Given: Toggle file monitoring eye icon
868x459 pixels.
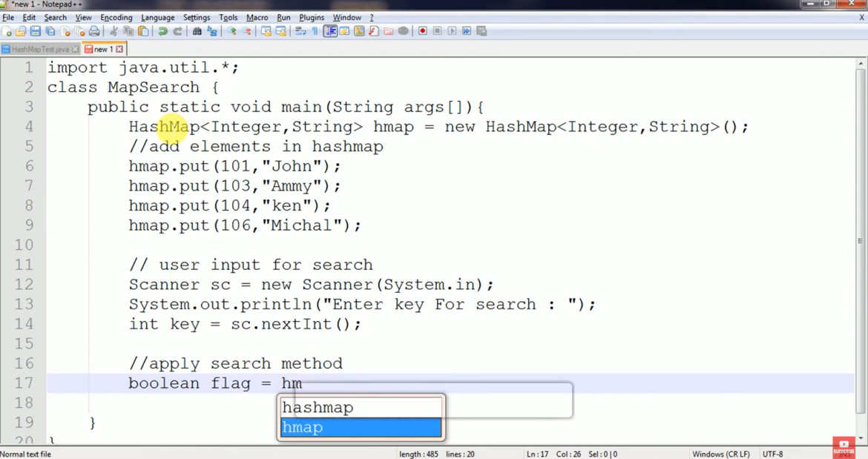Looking at the screenshot, I should click(x=403, y=31).
